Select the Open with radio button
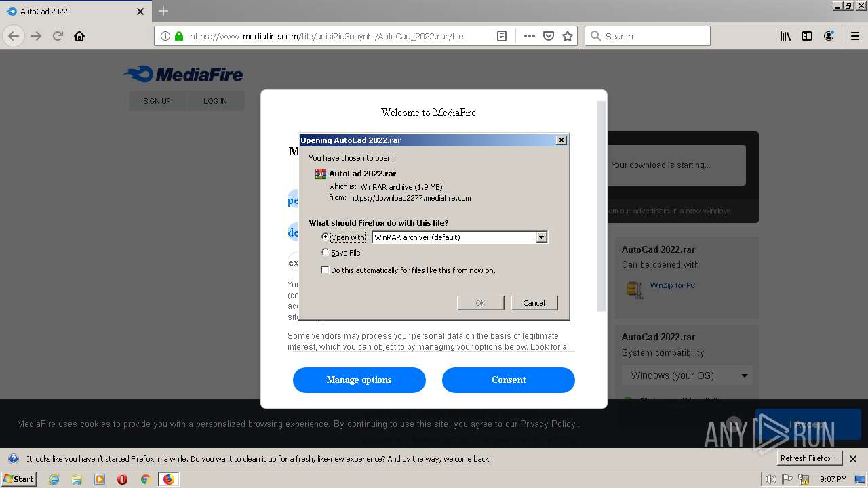This screenshot has width=868, height=488. pyautogui.click(x=325, y=237)
